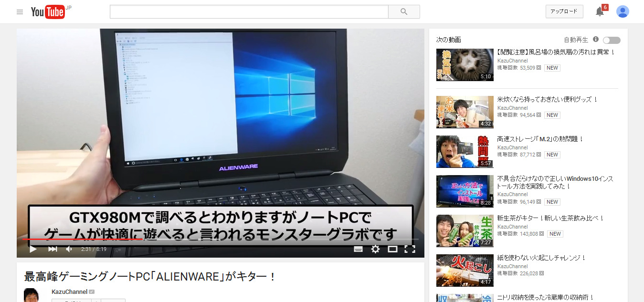The image size is (644, 302).
Task: Open thumbnail of M.2 heat video
Action: pyautogui.click(x=465, y=152)
